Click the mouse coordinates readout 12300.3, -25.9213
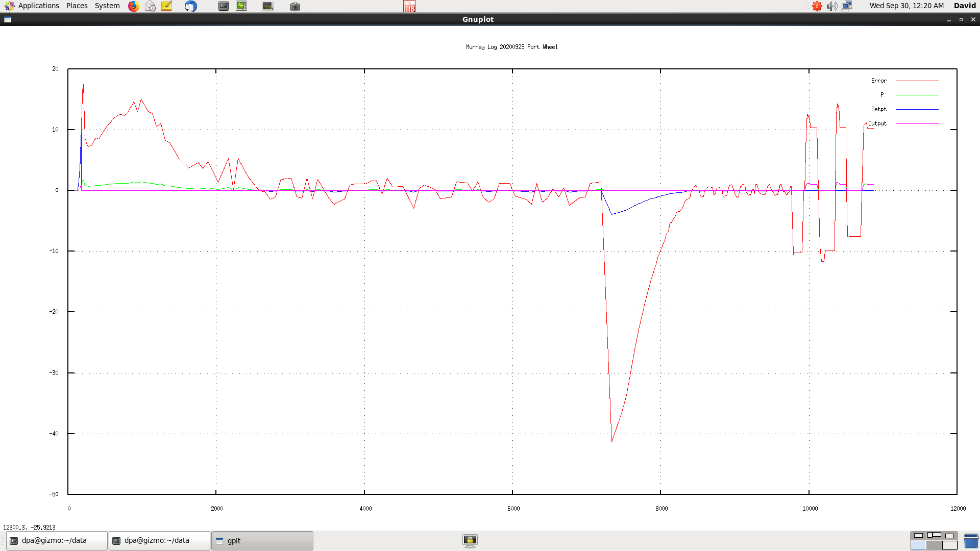The height and width of the screenshot is (551, 980). 29,527
